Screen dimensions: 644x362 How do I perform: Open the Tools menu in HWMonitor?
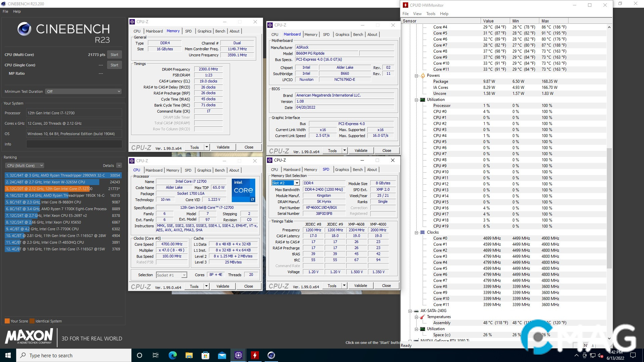tap(431, 14)
